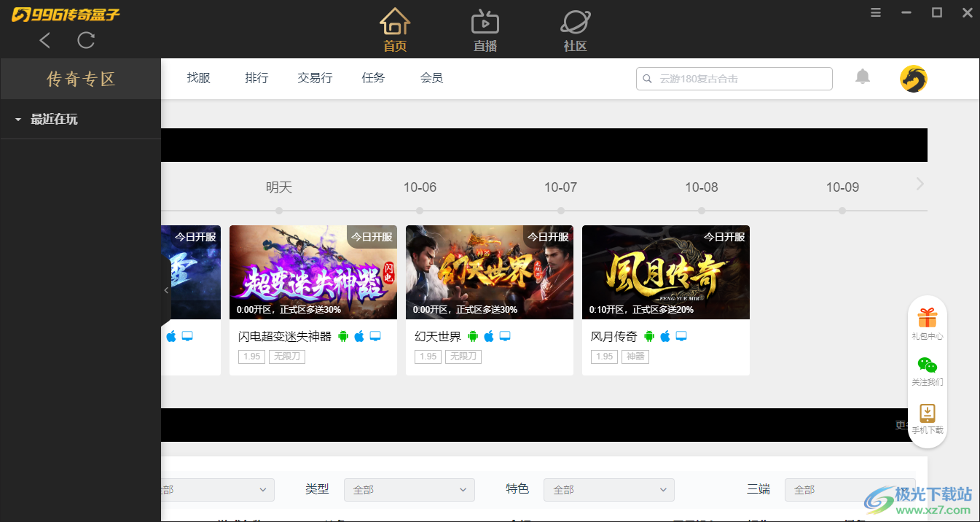The height and width of the screenshot is (522, 980).
Task: Select the 10-07 date on the timeline
Action: tap(561, 187)
